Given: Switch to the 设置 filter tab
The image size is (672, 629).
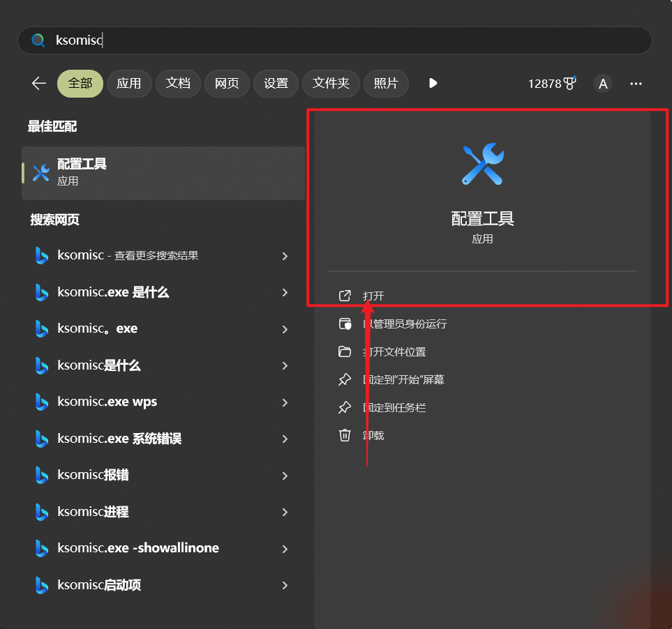Looking at the screenshot, I should pos(276,84).
